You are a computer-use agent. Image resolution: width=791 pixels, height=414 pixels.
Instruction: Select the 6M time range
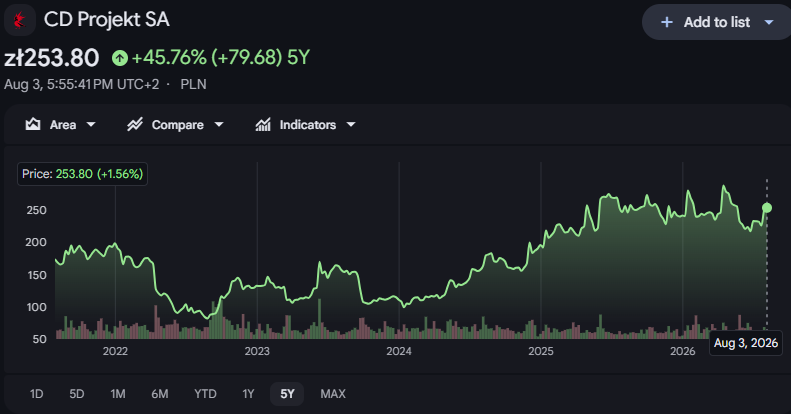coord(160,394)
